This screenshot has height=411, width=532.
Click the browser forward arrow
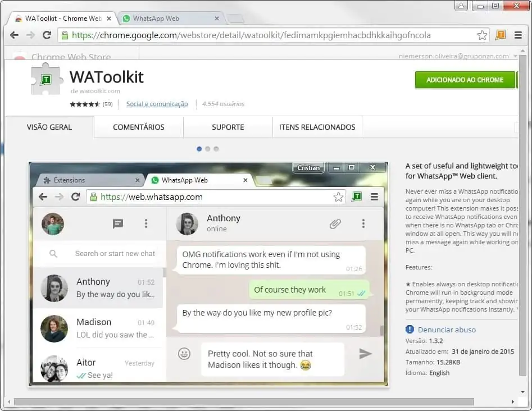point(30,35)
